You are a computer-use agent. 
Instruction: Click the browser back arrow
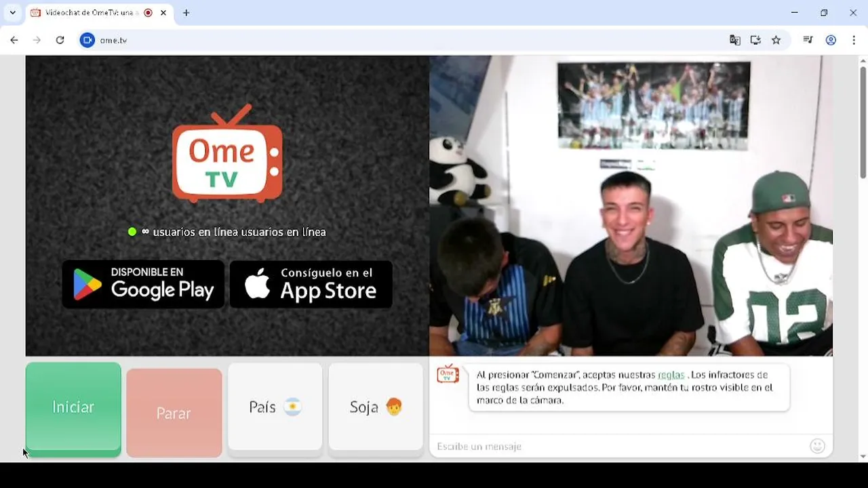click(x=14, y=40)
